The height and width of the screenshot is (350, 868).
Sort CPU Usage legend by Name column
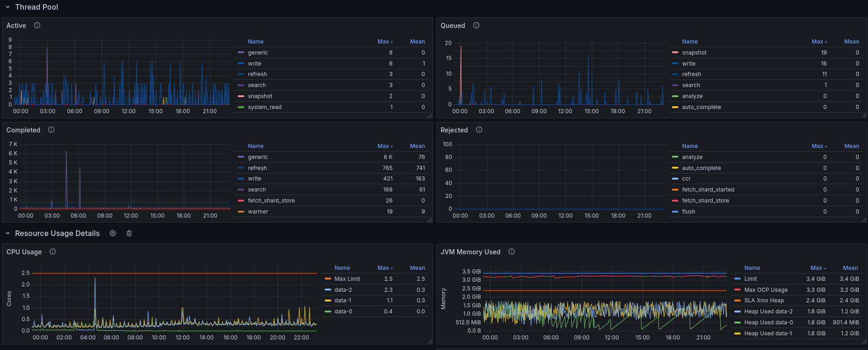342,268
